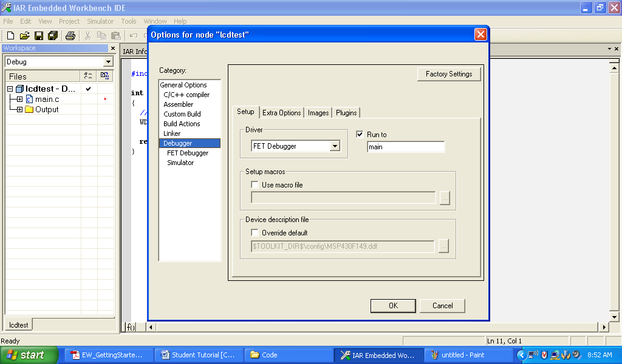The width and height of the screenshot is (622, 364).
Task: Collapse the lcdtest project tree node
Action: pyautogui.click(x=9, y=89)
